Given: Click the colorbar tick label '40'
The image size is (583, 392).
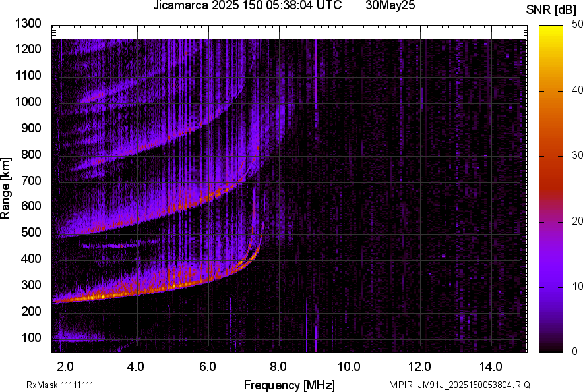Looking at the screenshot, I should pyautogui.click(x=577, y=90).
